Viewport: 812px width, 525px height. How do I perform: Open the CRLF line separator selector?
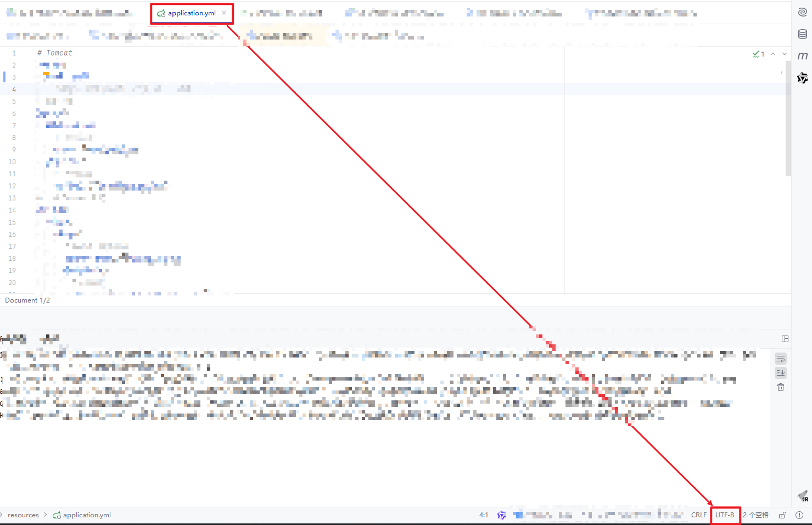(x=698, y=515)
